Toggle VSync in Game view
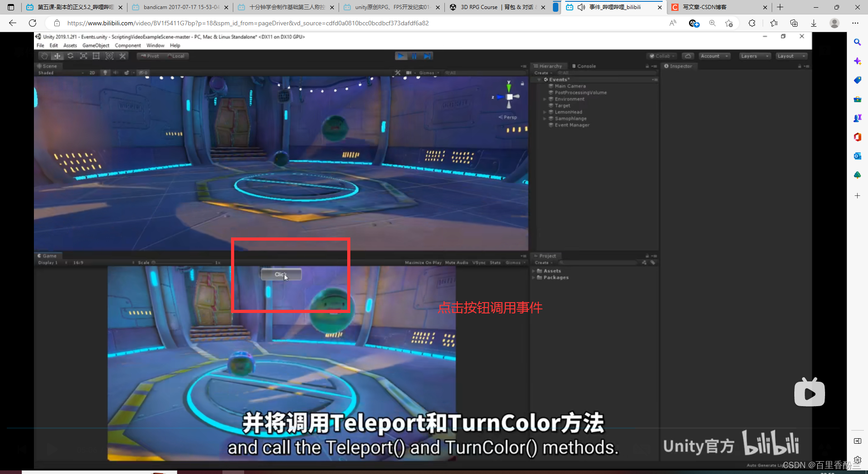The image size is (868, 474). [479, 263]
